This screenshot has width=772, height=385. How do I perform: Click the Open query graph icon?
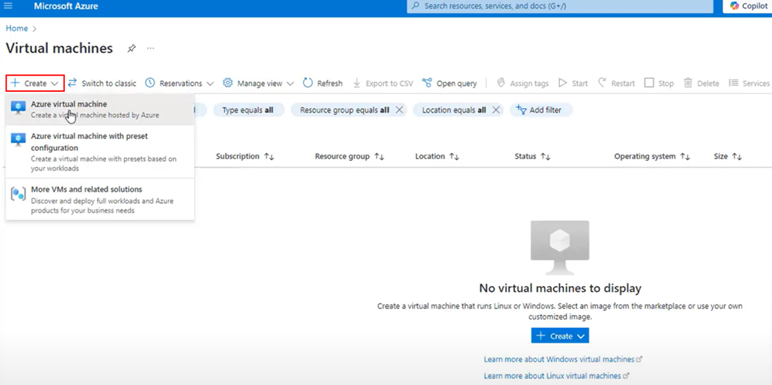coord(427,83)
